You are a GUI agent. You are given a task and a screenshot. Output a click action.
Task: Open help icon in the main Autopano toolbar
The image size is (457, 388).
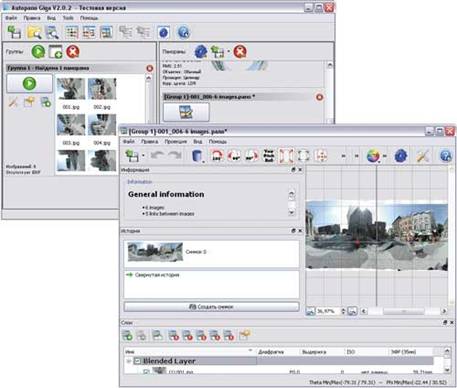point(184,32)
